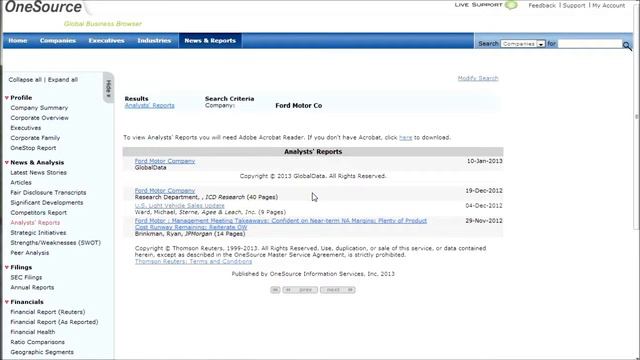Open Articles in sidebar
Viewport: 640px width, 360px height.
point(21,182)
